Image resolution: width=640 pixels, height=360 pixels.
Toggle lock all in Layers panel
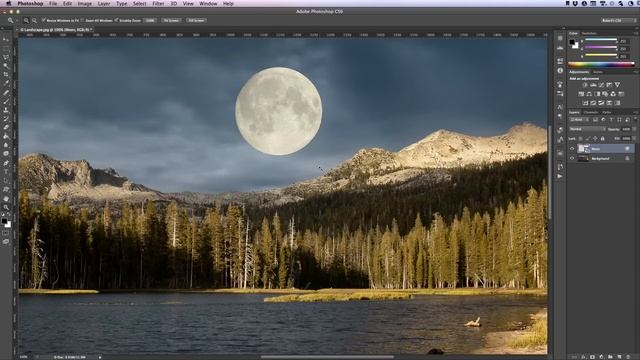coord(602,139)
